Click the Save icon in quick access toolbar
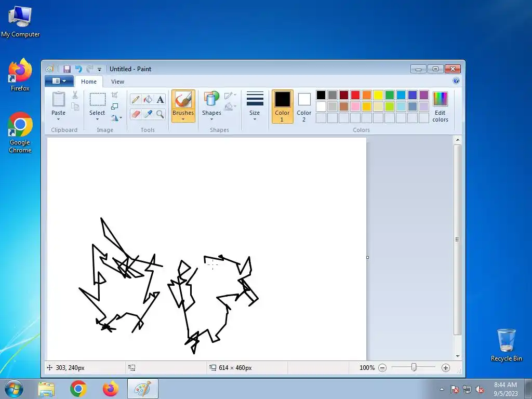Image resolution: width=532 pixels, height=399 pixels. point(67,69)
